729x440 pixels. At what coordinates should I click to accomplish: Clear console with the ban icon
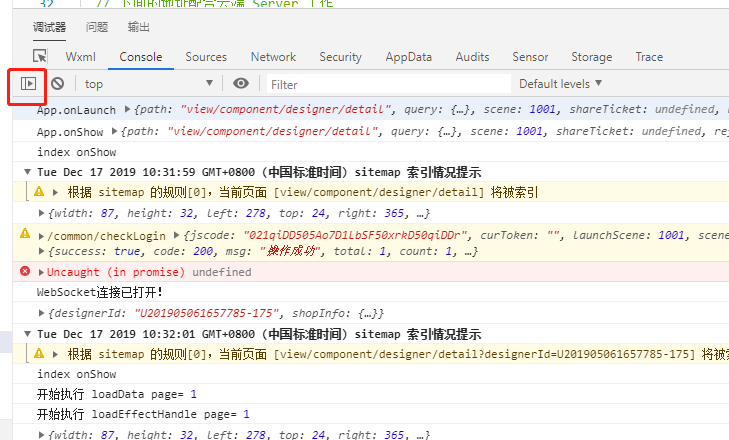pyautogui.click(x=58, y=84)
